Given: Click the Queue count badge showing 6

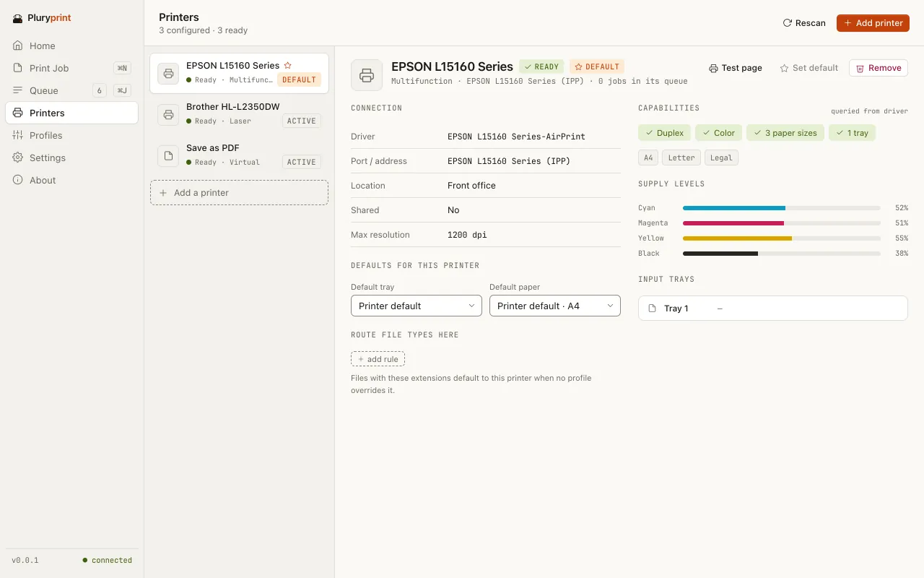Looking at the screenshot, I should coord(100,90).
